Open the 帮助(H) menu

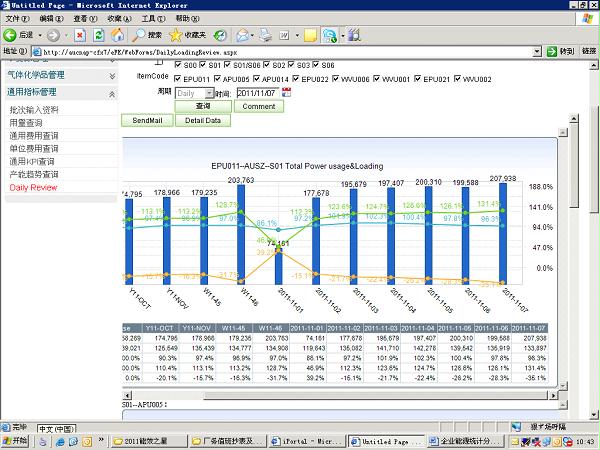tap(188, 18)
